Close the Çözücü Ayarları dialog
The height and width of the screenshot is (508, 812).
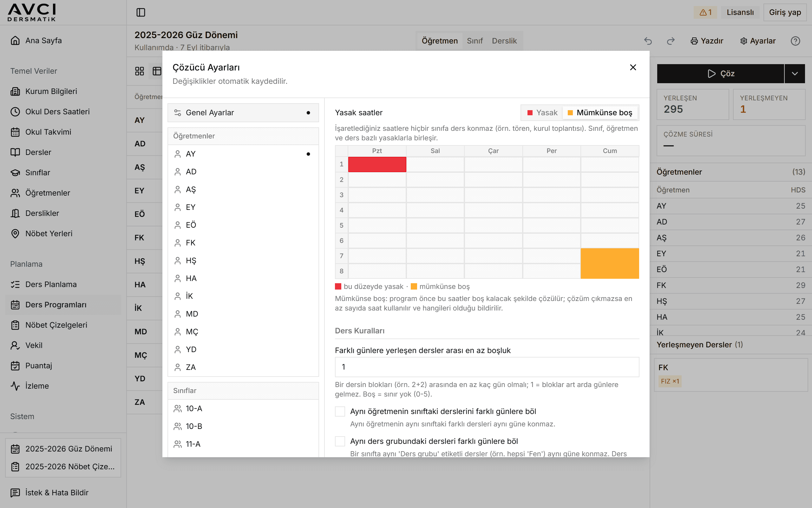click(633, 68)
